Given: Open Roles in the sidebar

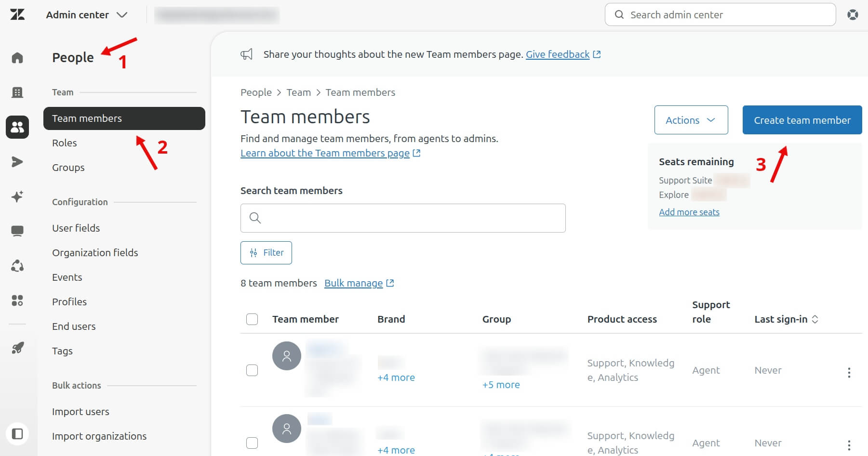Looking at the screenshot, I should (65, 143).
